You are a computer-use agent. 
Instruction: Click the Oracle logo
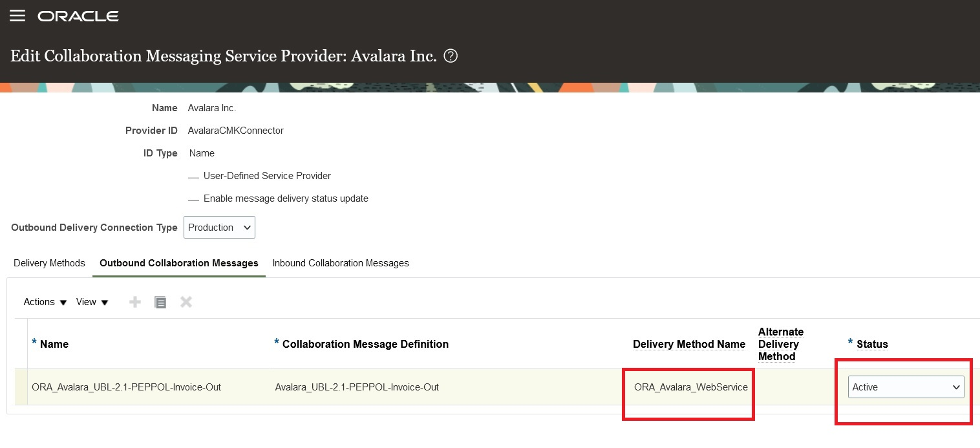(78, 16)
